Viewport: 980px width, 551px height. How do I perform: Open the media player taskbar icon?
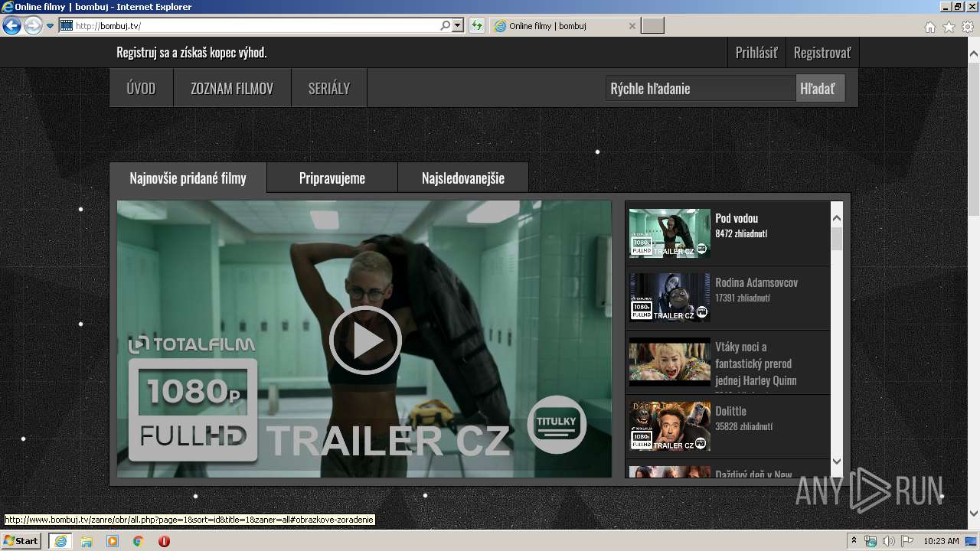pos(113,541)
